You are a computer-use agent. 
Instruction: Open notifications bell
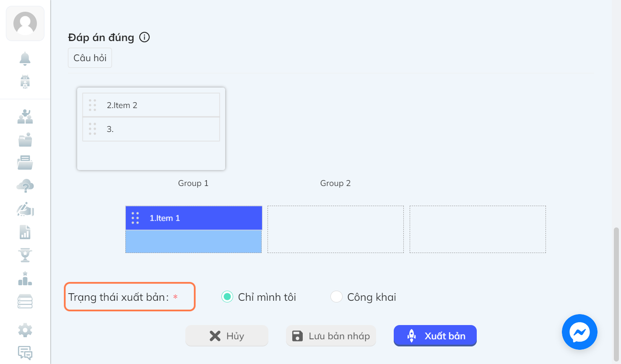pos(25,59)
